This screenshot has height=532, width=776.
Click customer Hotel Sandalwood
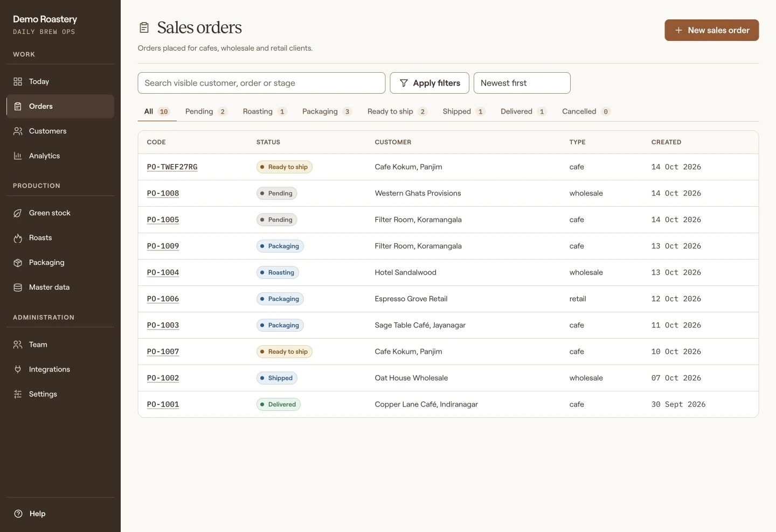point(405,272)
